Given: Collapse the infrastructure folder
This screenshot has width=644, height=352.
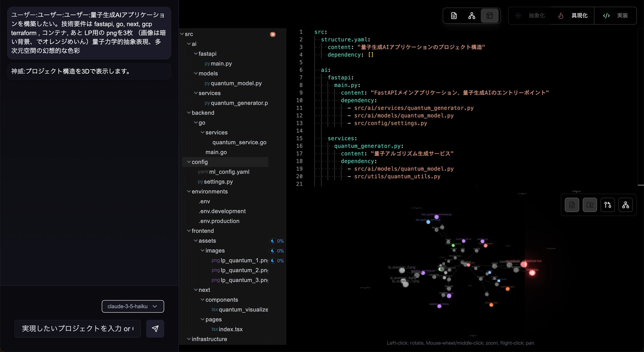Looking at the screenshot, I should (x=189, y=339).
